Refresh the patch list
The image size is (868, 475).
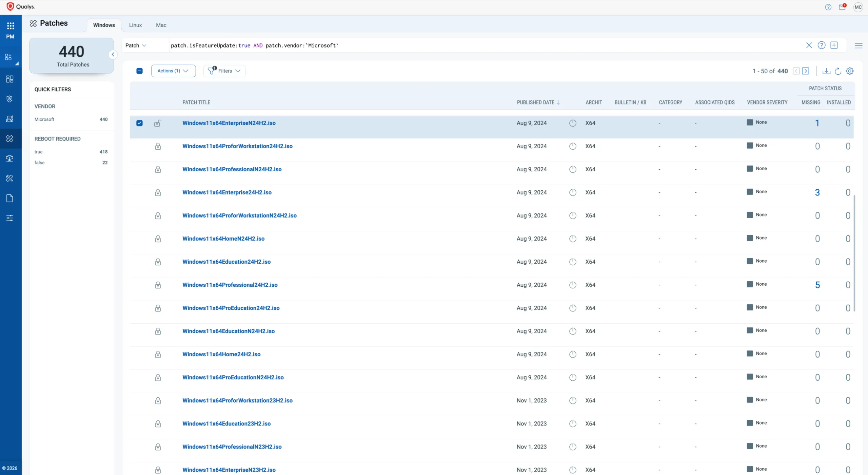point(838,71)
